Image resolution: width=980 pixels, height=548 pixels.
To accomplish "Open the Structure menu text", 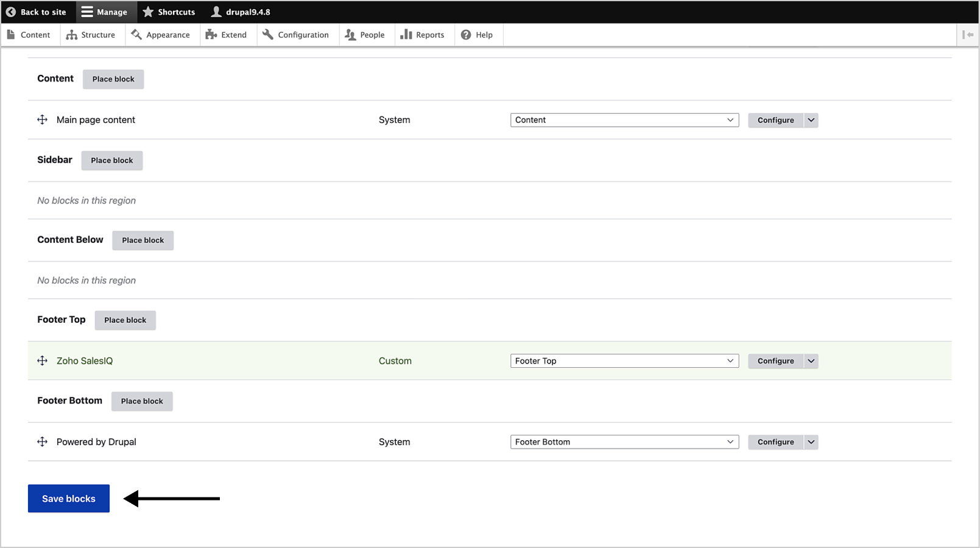I will coord(98,35).
